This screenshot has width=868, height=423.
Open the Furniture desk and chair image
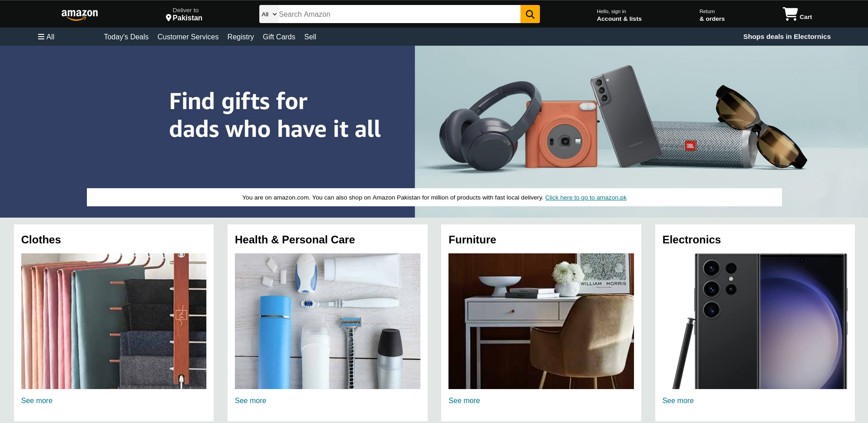[x=541, y=321]
